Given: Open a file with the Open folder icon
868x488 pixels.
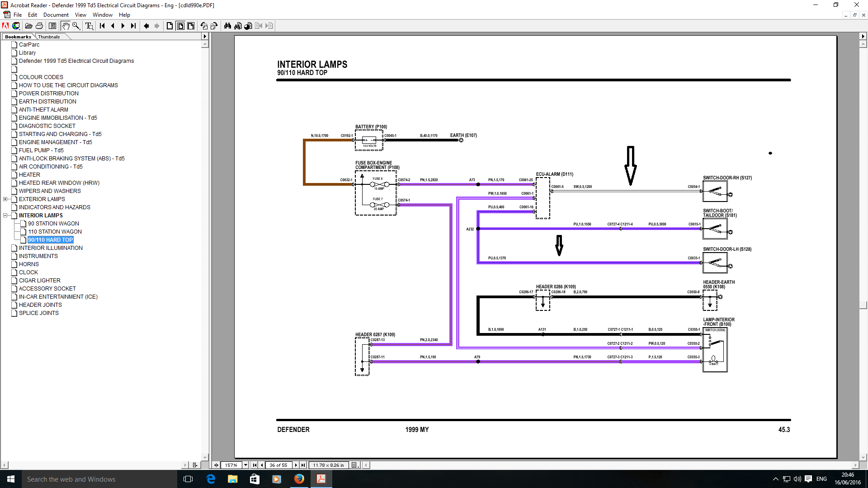Looking at the screenshot, I should tap(28, 26).
